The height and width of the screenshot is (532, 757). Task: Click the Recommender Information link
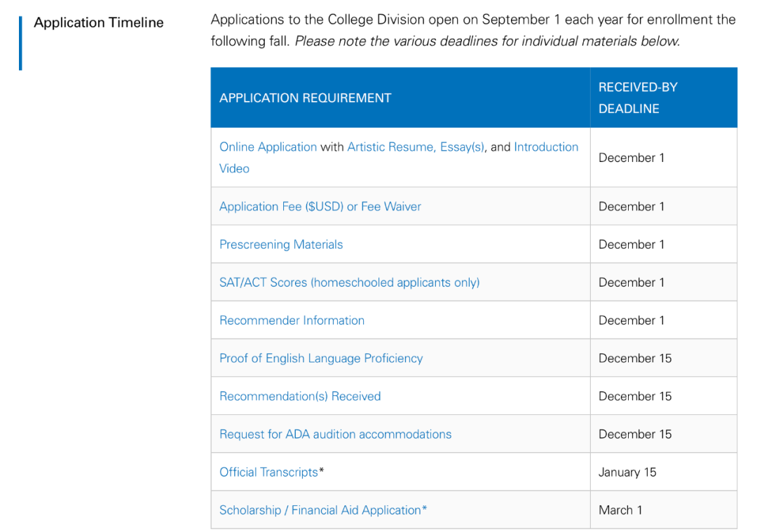292,320
